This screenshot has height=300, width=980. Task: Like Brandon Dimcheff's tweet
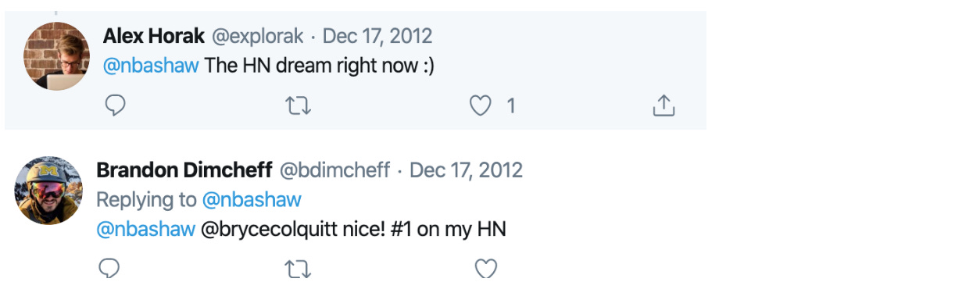pos(486,270)
